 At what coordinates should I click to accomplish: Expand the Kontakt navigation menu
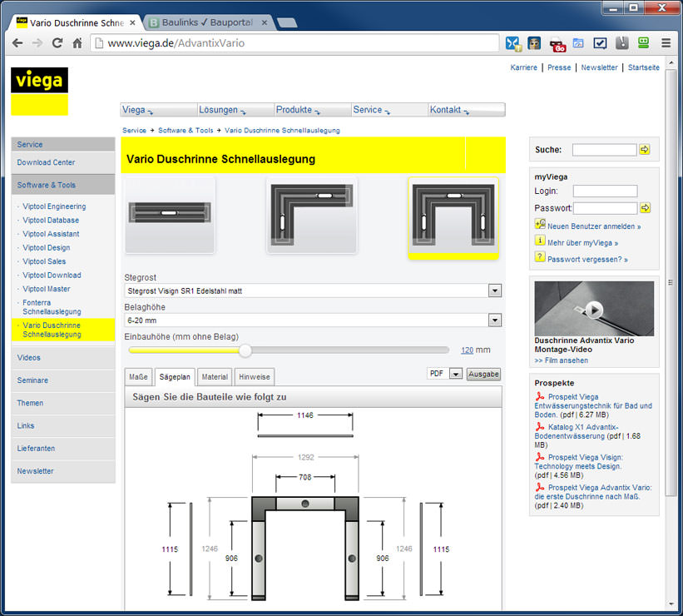pyautogui.click(x=467, y=110)
